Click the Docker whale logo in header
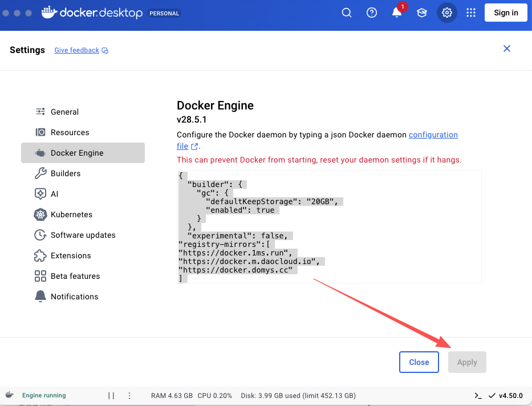532x406 pixels. click(x=49, y=13)
